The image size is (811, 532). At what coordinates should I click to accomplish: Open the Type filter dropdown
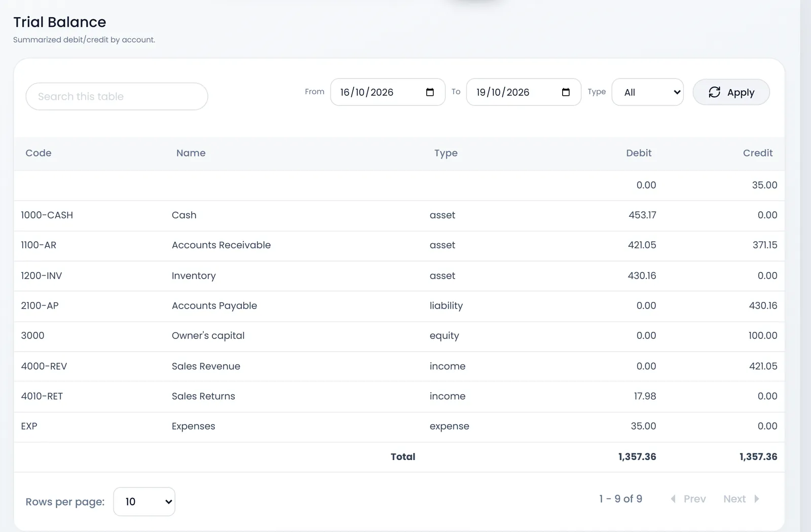(x=647, y=92)
